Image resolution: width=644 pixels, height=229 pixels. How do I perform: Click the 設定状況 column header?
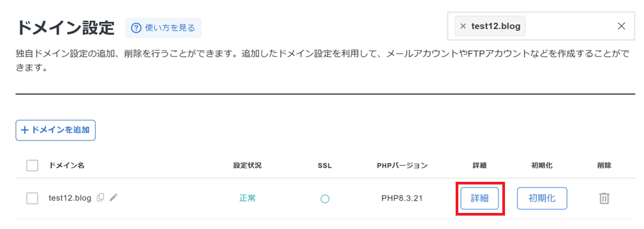[x=247, y=165]
